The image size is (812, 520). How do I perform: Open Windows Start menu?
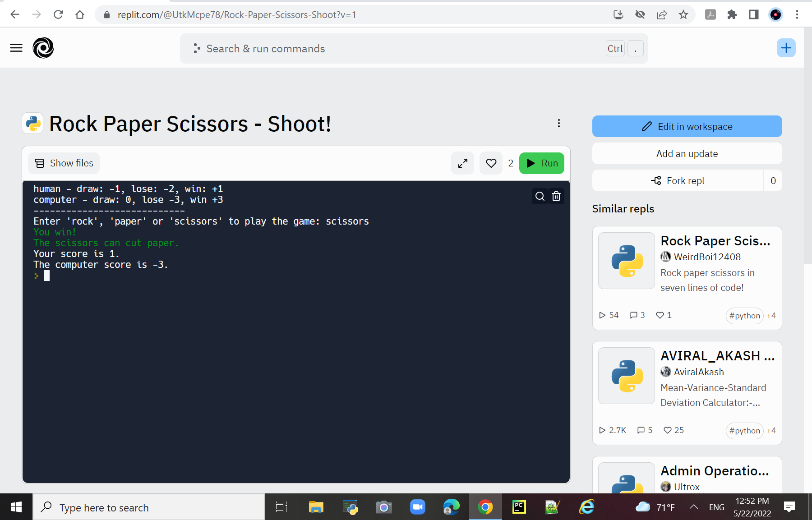[16, 507]
